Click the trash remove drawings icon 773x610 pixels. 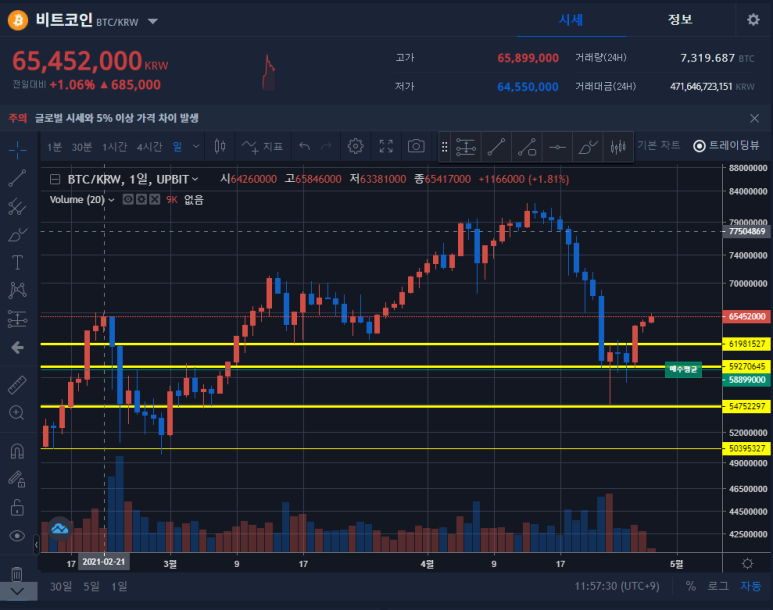17,574
